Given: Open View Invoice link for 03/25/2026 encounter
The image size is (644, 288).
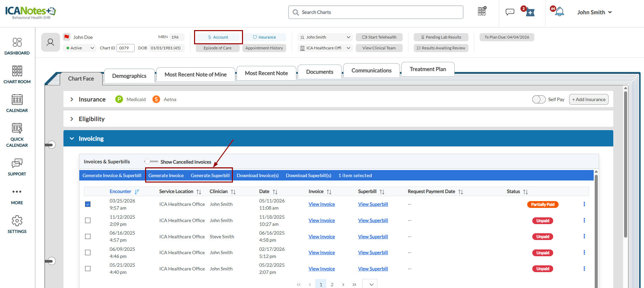Looking at the screenshot, I should coord(322,204).
